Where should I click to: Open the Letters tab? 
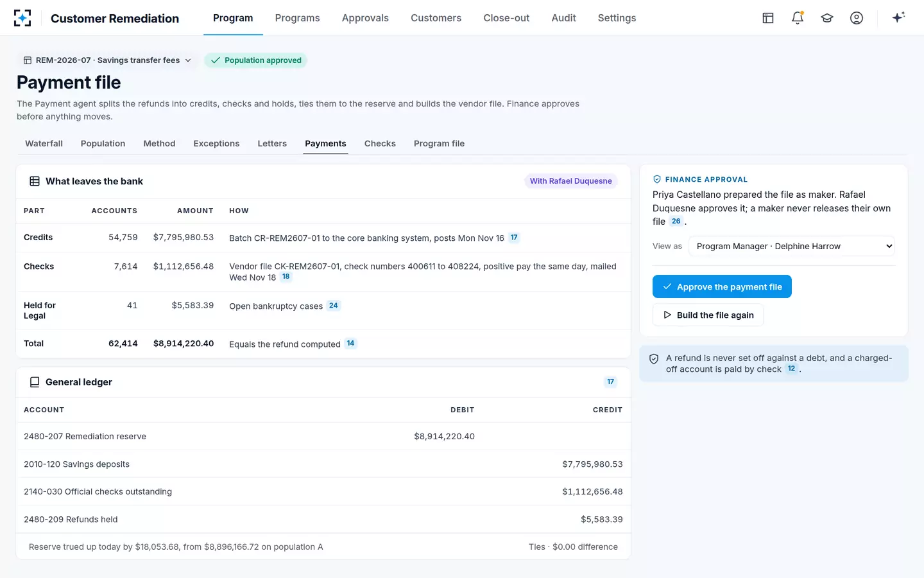pyautogui.click(x=272, y=143)
